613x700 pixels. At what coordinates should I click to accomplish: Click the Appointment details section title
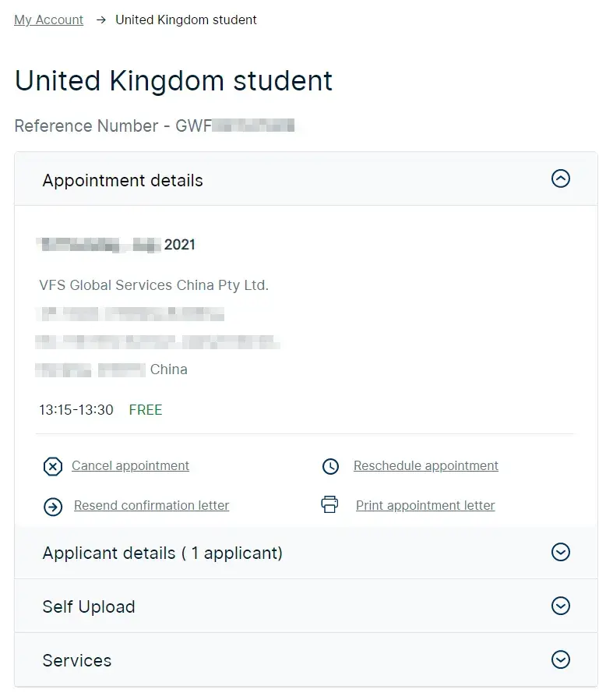tap(122, 181)
